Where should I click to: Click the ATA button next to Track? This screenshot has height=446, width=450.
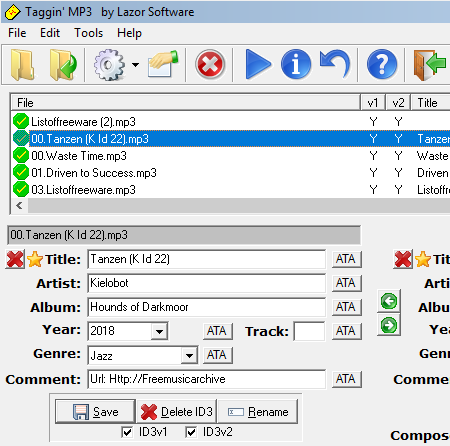pos(346,331)
